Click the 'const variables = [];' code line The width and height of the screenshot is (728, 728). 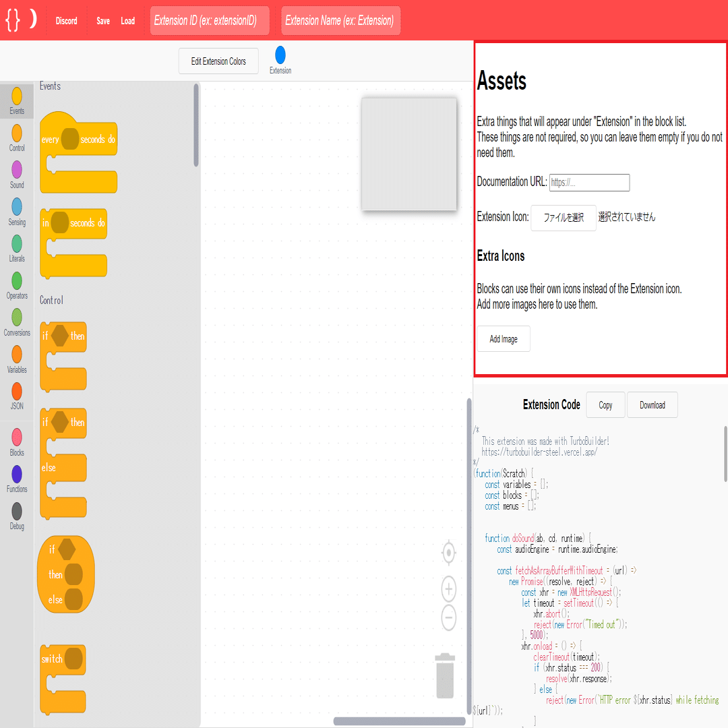coord(516,484)
